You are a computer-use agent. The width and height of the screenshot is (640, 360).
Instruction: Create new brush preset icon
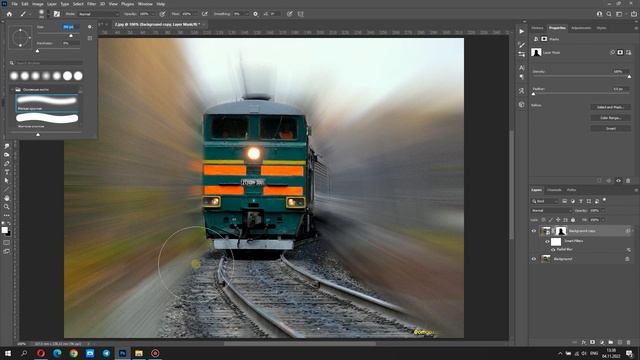90,38
